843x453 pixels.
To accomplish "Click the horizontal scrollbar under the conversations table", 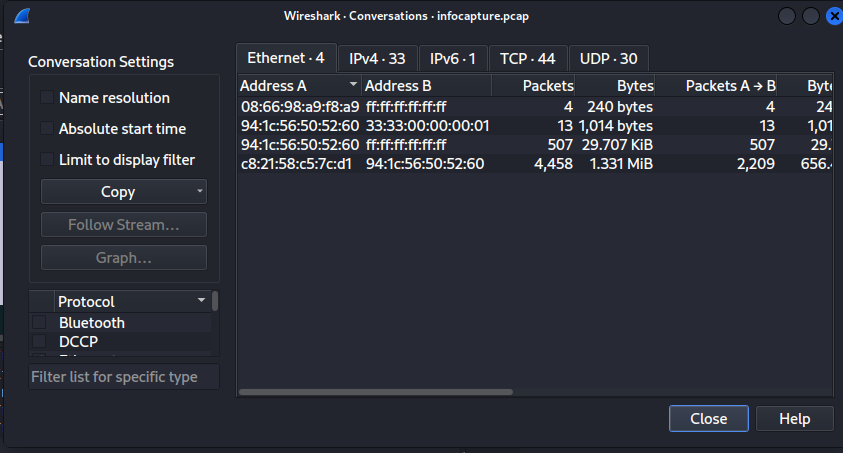I will [x=376, y=392].
